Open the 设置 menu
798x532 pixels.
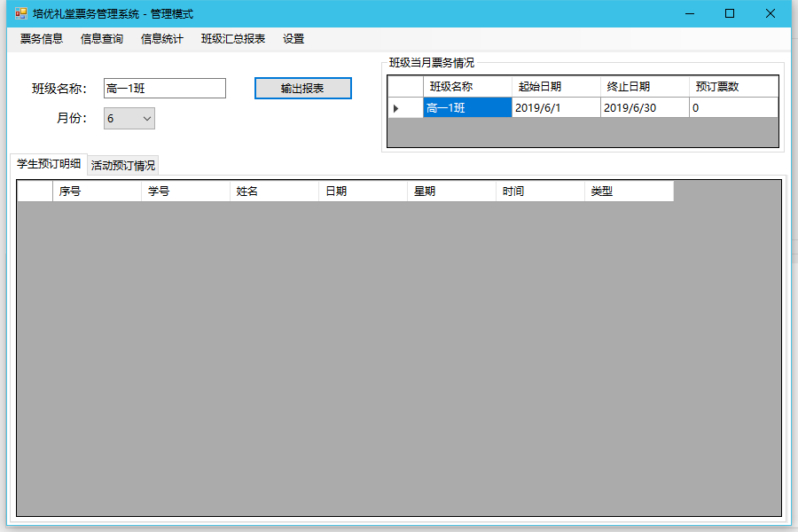click(293, 39)
